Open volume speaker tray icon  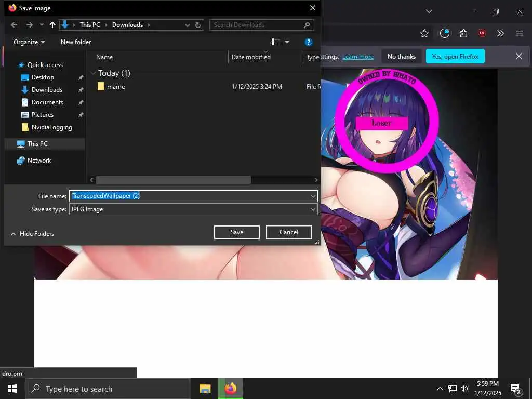pyautogui.click(x=464, y=389)
